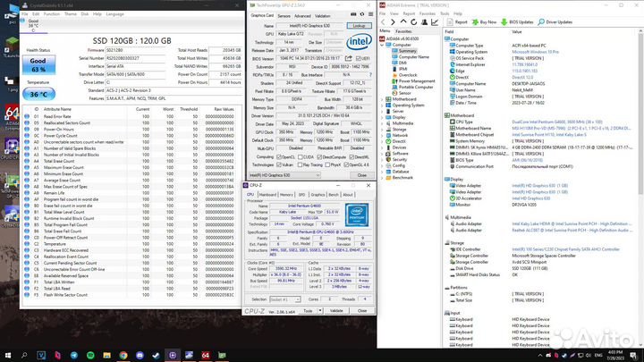This screenshot has height=362, width=644.
Task: Toggle the OpenGL 4.6 checkbox in GPU-Z
Action: click(x=346, y=165)
